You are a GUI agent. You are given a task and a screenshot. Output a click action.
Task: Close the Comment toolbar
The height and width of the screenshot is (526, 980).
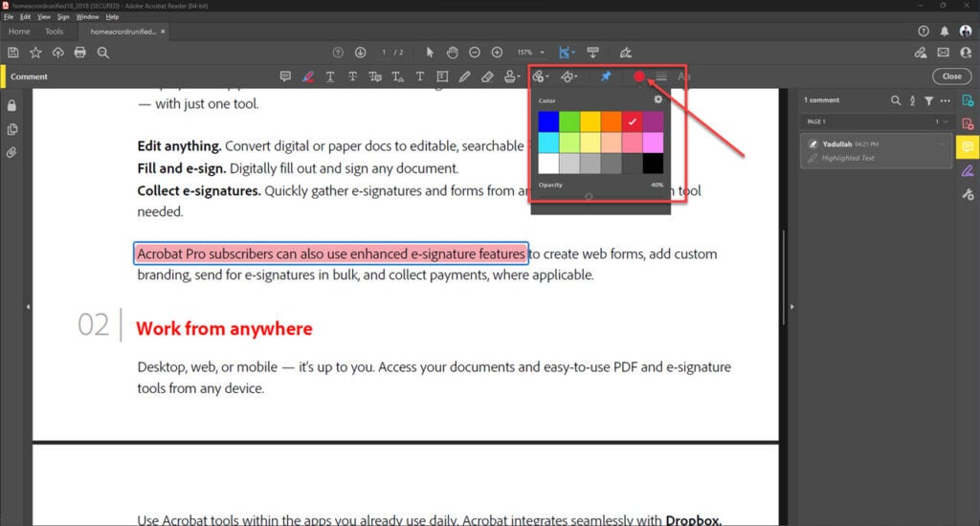coord(952,77)
